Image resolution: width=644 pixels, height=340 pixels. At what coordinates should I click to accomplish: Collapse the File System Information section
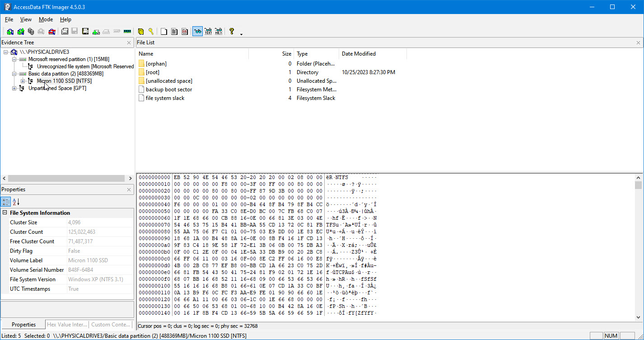[x=5, y=213]
